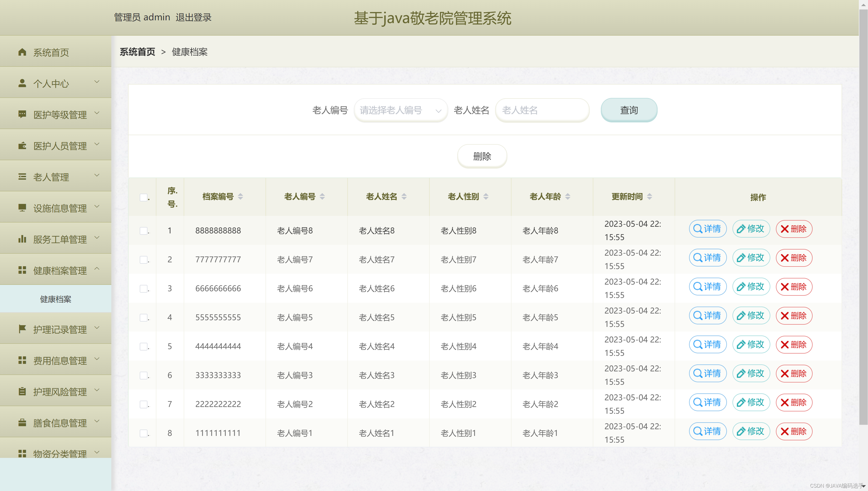Viewport: 868px width, 491px height.
Task: Click 退出登录 to log out
Action: (193, 17)
